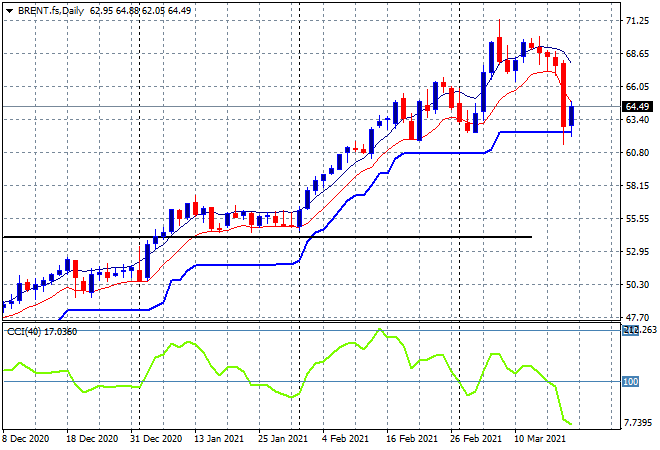
Task: Click the 55.55 price axis label
Action: (x=637, y=218)
